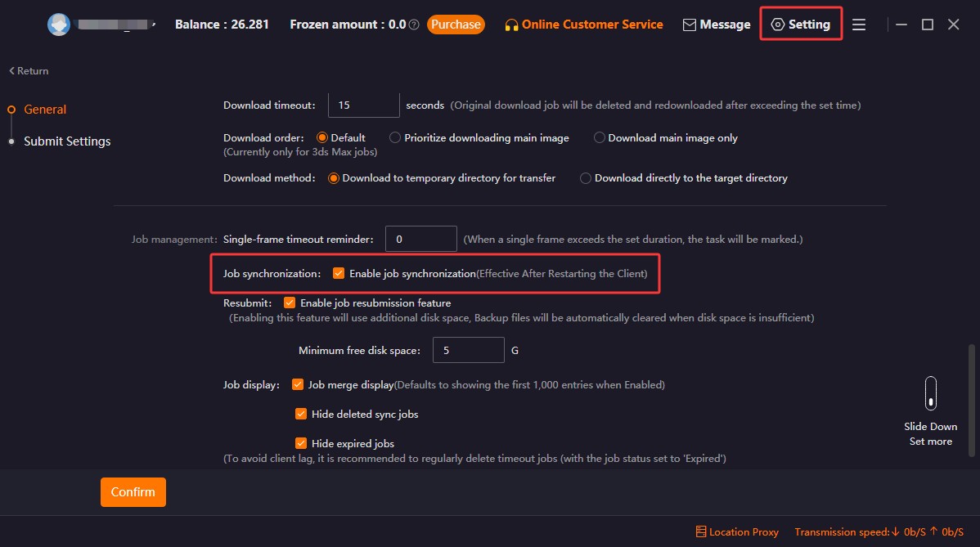The image size is (980, 547).
Task: Disable the Enable job synchronization checkbox
Action: 339,274
